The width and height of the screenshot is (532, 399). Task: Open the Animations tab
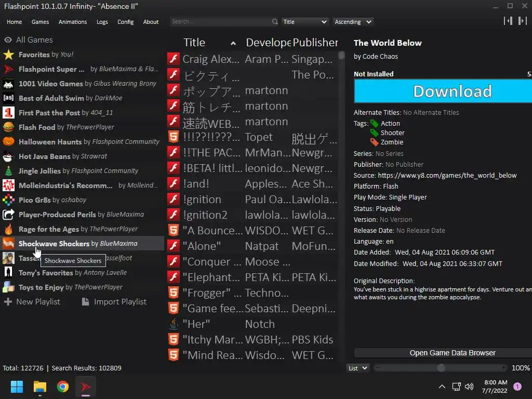coord(73,22)
